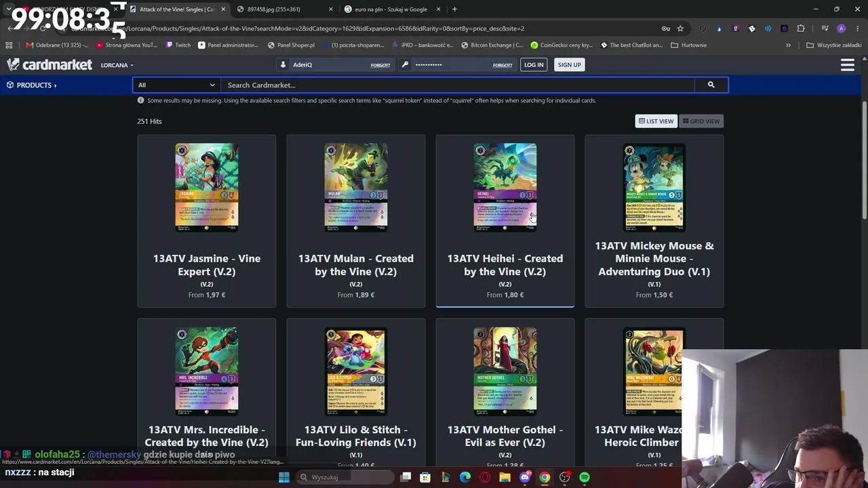Open 13ATV Mickey Mouse & Minnie Mouse title
Screen dimensions: 868x488
pyautogui.click(x=654, y=258)
